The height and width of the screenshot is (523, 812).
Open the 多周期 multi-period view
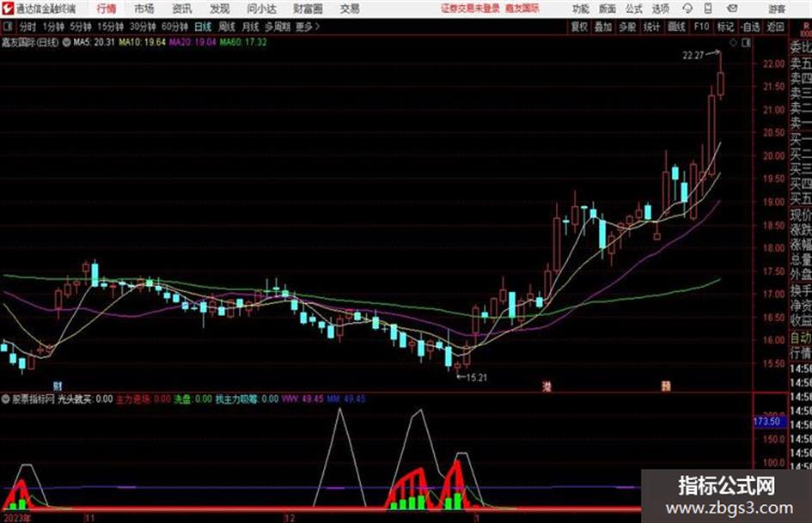pos(277,27)
